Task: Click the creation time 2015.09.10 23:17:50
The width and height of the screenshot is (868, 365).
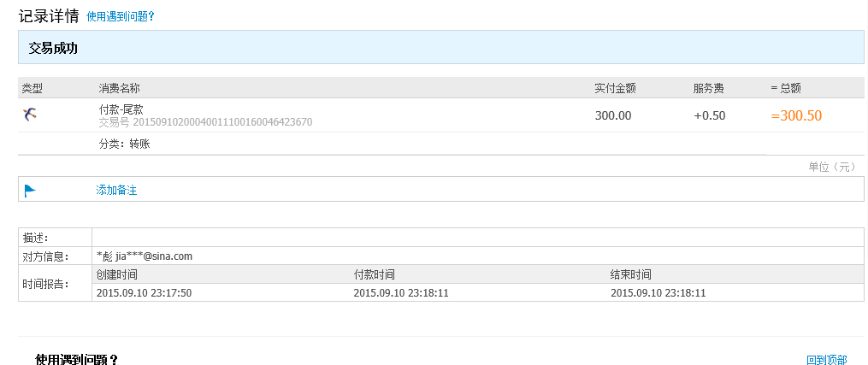Action: pos(144,292)
